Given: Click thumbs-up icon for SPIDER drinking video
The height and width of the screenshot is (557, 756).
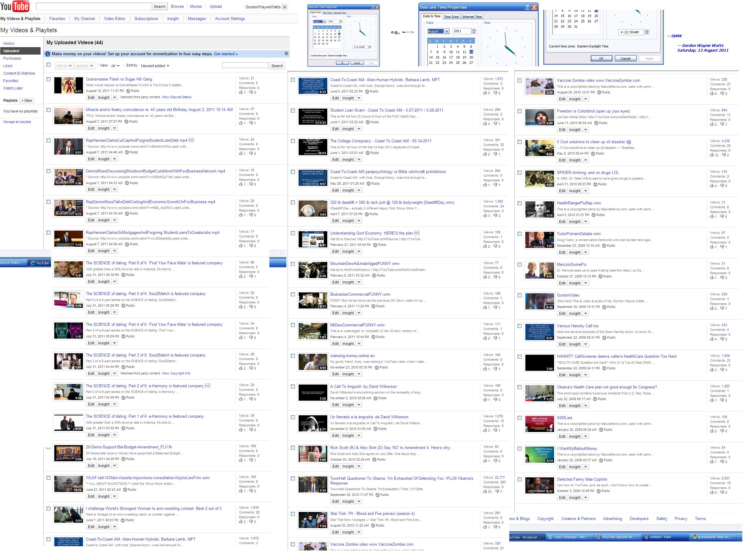Looking at the screenshot, I should point(712,186).
